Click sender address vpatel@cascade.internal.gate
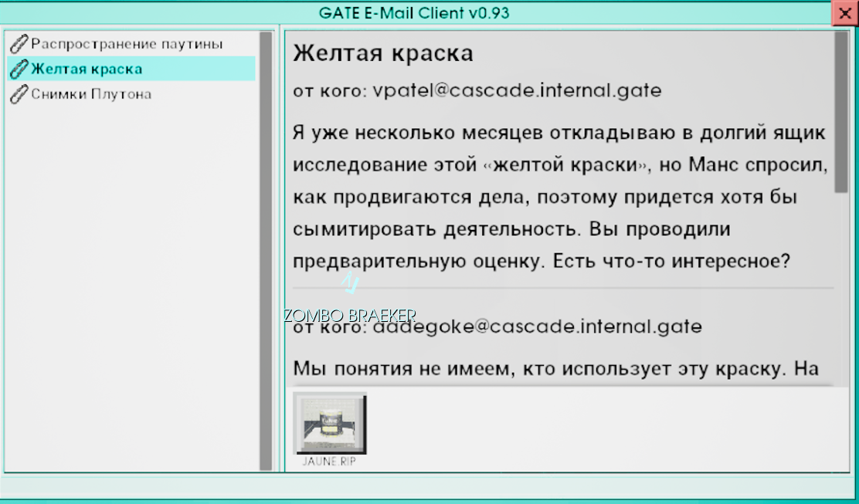Image resolution: width=859 pixels, height=504 pixels. click(517, 90)
